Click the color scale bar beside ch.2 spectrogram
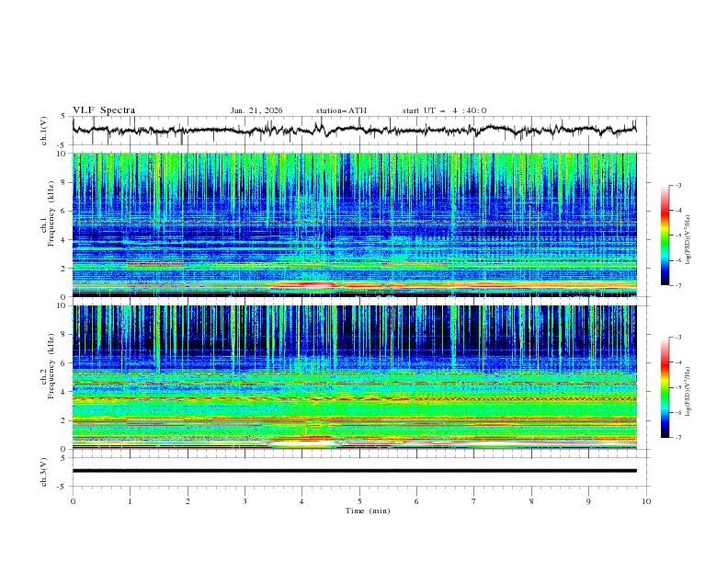Screen dimensions: 728x563 coord(665,387)
